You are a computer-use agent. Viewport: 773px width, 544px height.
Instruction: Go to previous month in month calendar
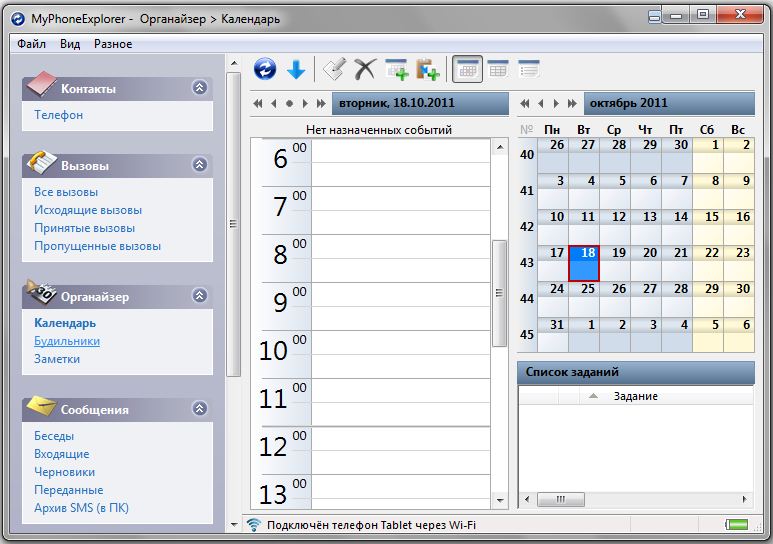pos(541,104)
